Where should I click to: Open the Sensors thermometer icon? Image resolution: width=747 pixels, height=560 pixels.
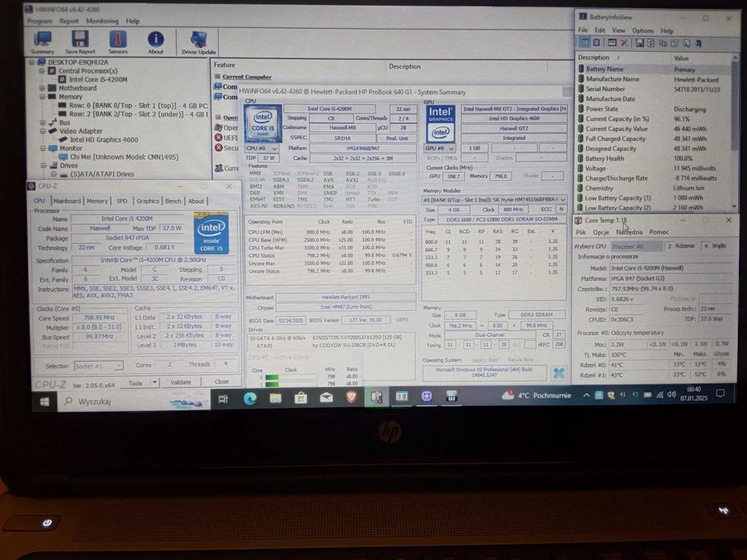click(x=118, y=42)
